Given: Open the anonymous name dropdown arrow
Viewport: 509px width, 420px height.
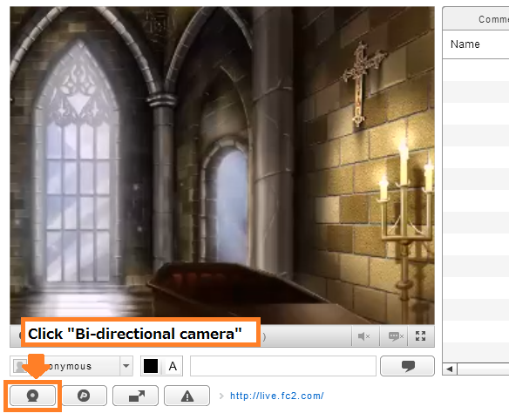Looking at the screenshot, I should [126, 366].
